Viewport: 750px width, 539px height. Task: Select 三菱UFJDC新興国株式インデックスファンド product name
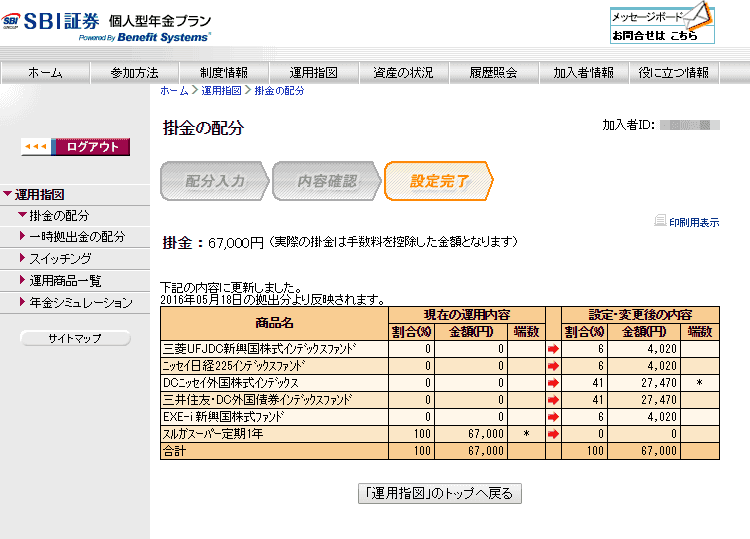(x=260, y=349)
